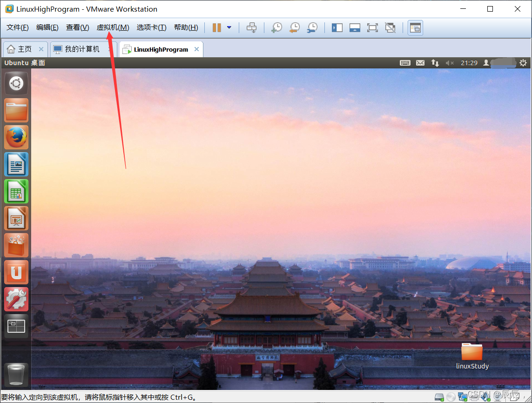
Task: Click the CD/DVD drive status icon
Action: pos(451,396)
